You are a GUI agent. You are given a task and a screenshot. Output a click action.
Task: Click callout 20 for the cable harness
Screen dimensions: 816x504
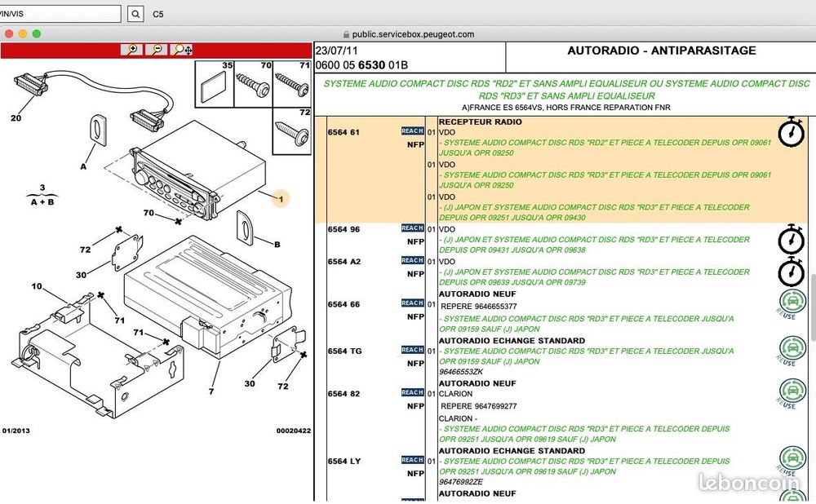16,118
